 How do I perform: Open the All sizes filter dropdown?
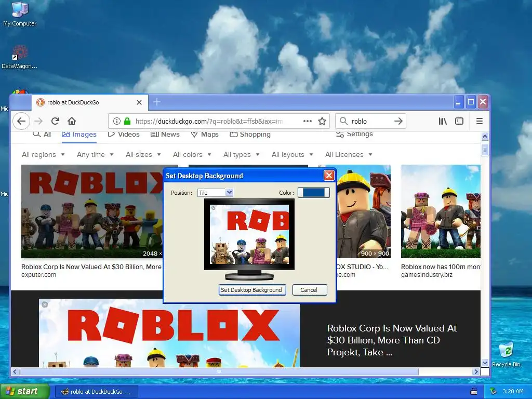pos(143,154)
